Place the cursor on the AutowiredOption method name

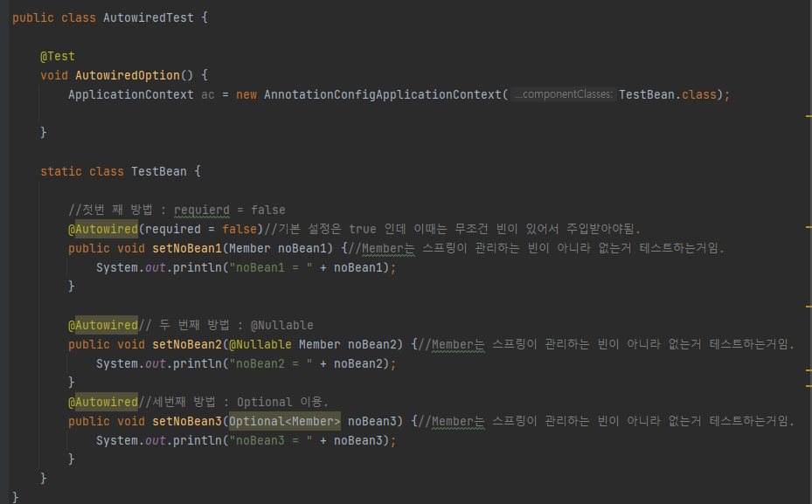click(x=128, y=75)
